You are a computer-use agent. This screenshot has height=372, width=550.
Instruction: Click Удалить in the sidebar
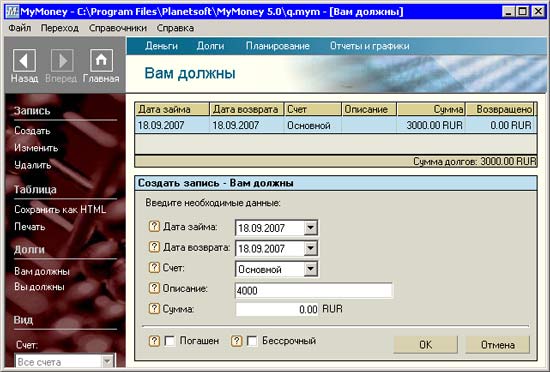(33, 165)
